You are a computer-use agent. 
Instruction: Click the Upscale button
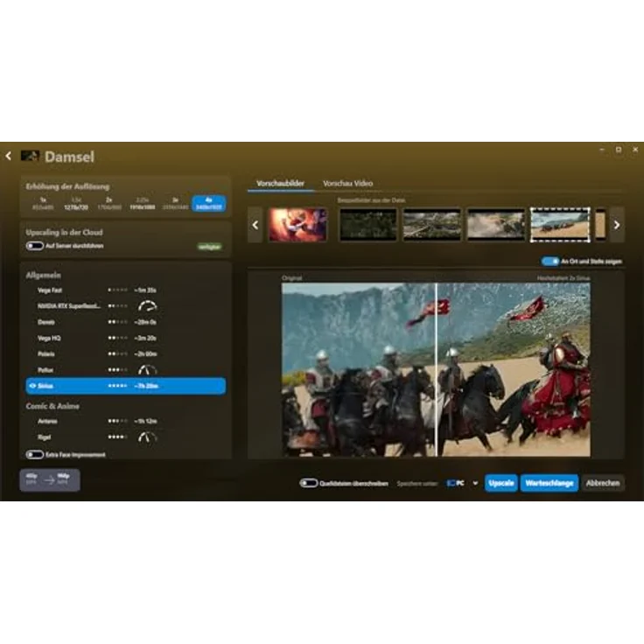tap(500, 483)
